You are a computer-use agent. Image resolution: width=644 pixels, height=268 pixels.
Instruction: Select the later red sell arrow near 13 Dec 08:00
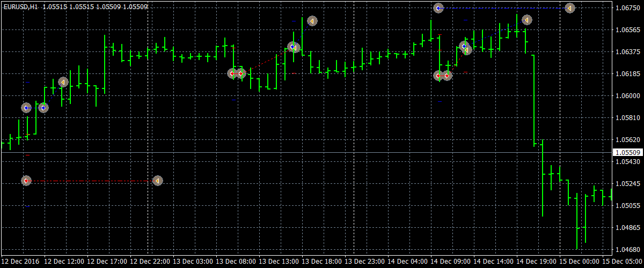click(241, 73)
